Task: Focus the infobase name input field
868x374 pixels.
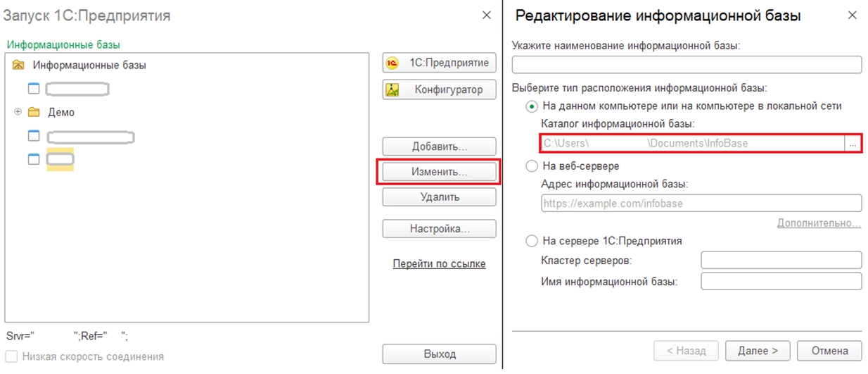Action: tap(687, 65)
